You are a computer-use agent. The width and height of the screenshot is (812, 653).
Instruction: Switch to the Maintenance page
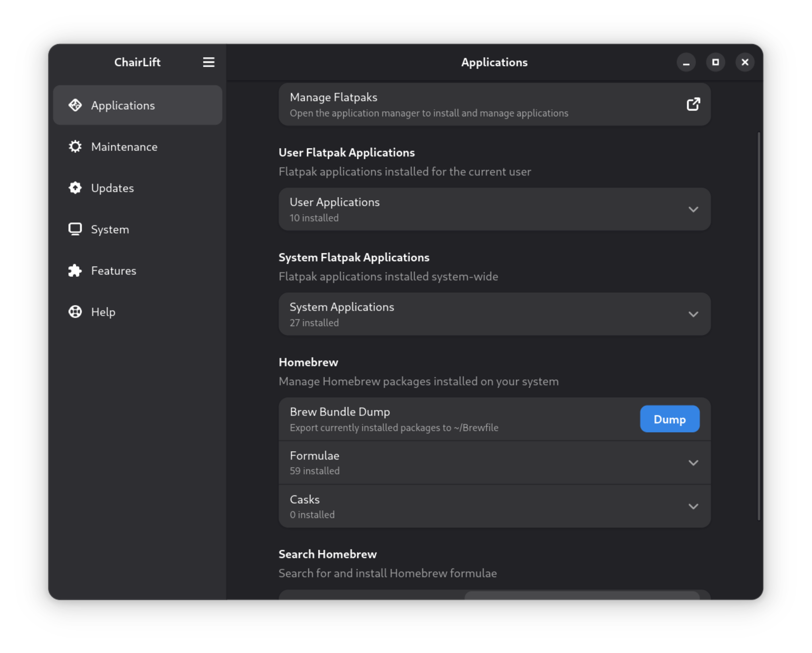(x=137, y=147)
